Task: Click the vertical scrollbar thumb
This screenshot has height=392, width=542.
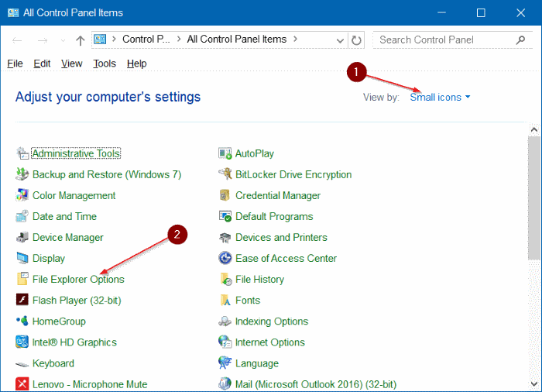Action: coord(534,198)
